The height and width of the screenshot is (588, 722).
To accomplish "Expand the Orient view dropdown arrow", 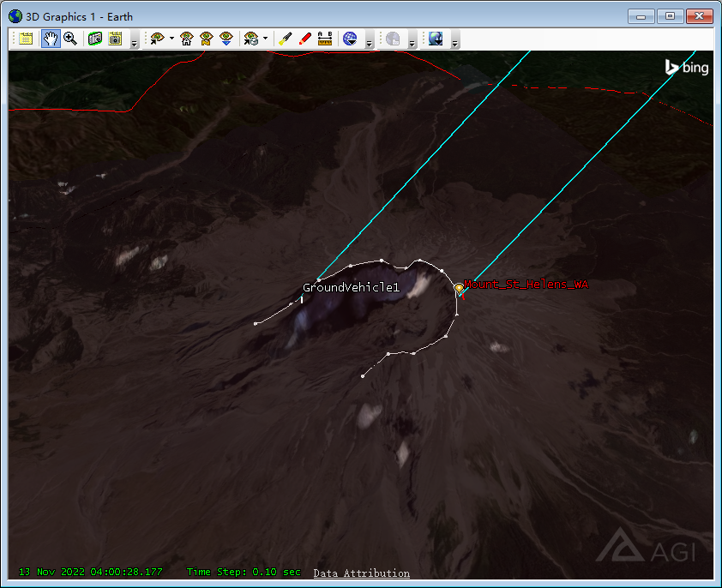I will coord(171,39).
